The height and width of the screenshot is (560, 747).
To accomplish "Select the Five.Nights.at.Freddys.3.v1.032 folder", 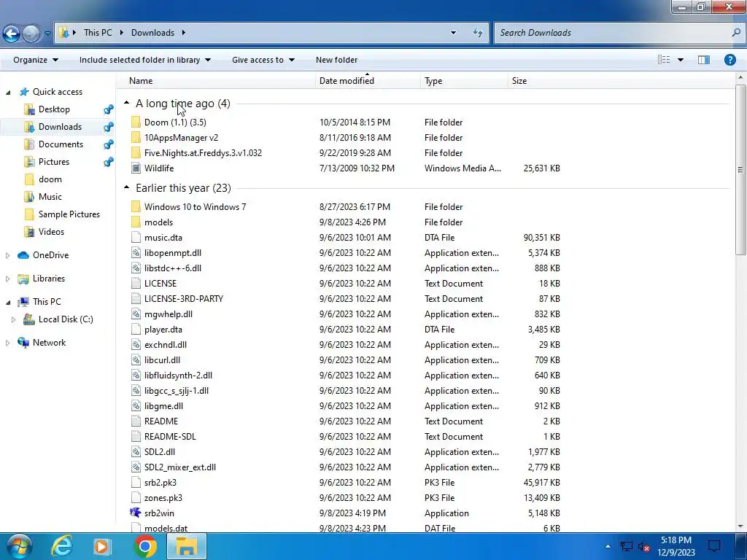I will (x=203, y=153).
